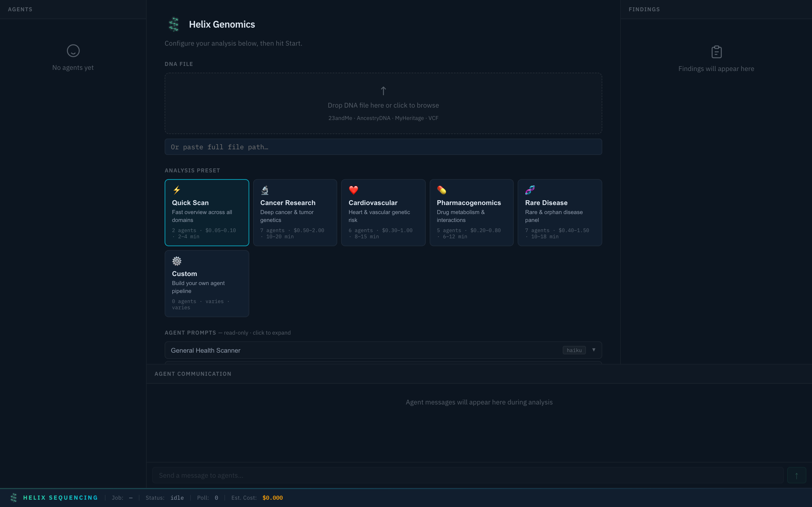Click the pill icon on the Pharmacogenomics card
This screenshot has height=507, width=812.
click(x=442, y=190)
